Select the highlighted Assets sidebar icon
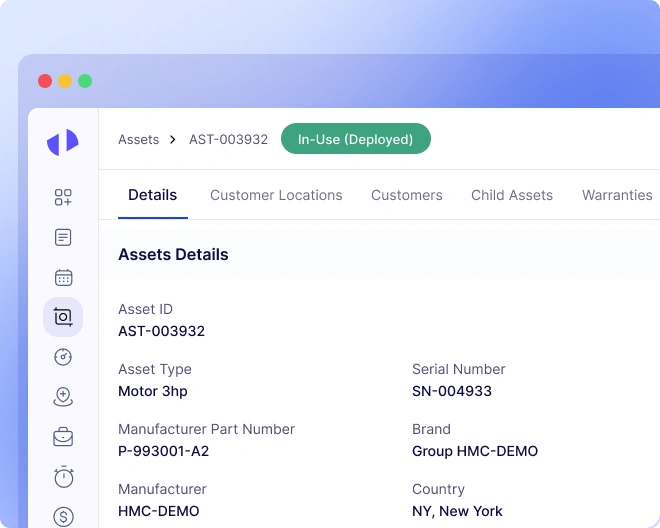 63,317
